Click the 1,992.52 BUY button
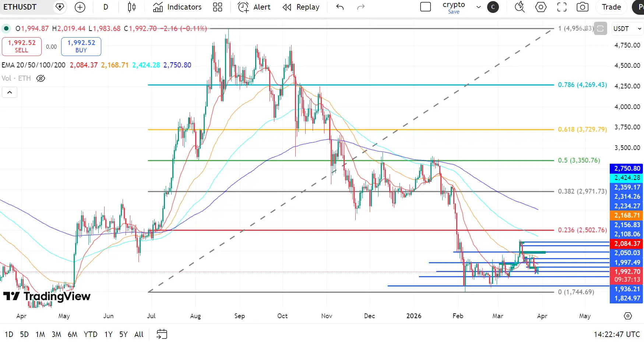 pyautogui.click(x=81, y=46)
